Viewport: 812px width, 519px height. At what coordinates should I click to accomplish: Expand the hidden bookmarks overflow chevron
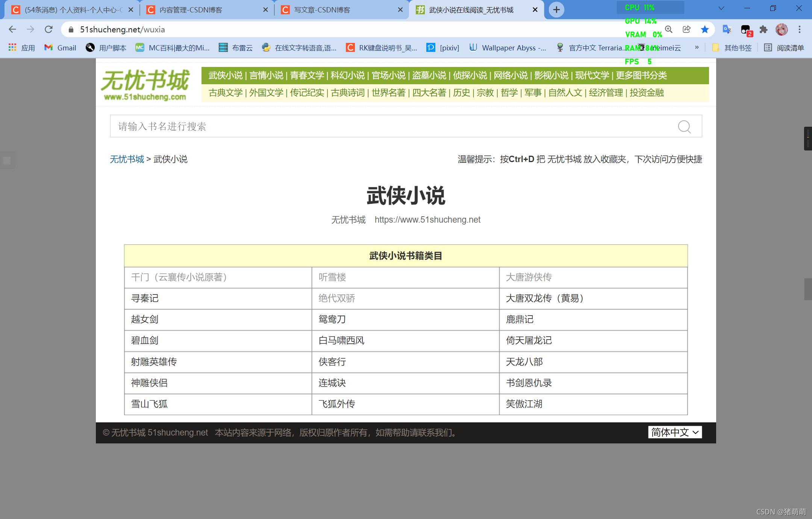697,47
